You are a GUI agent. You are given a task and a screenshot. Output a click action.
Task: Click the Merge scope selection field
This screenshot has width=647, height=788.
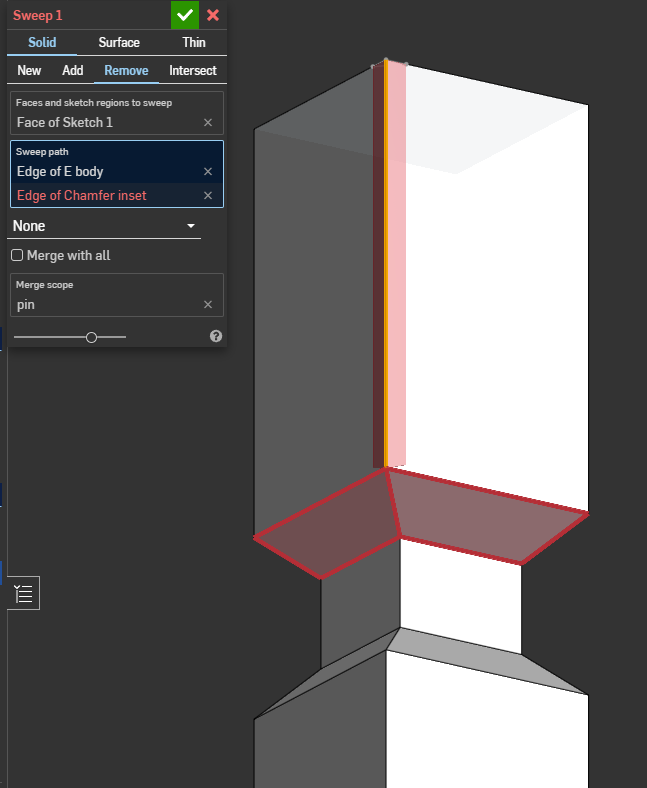coord(117,295)
